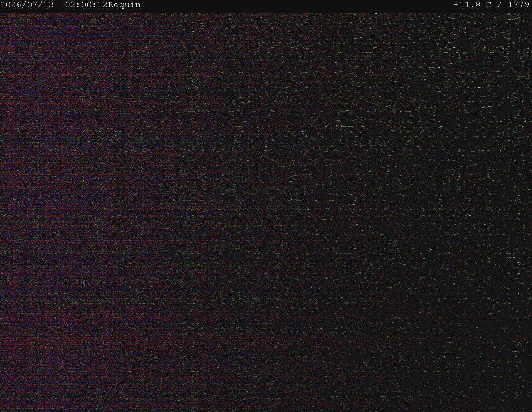
Task: Select the +11.8 C temperature reading
Action: tap(473, 5)
